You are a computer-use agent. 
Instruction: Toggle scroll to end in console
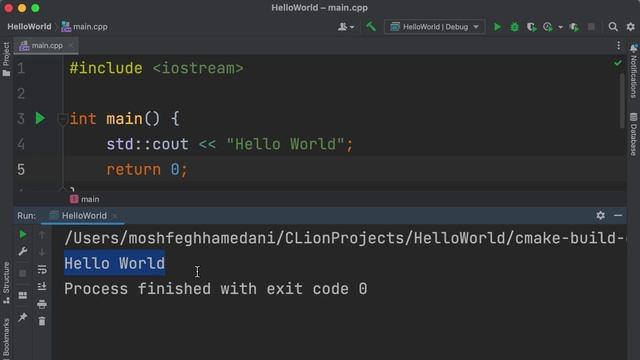(x=42, y=287)
